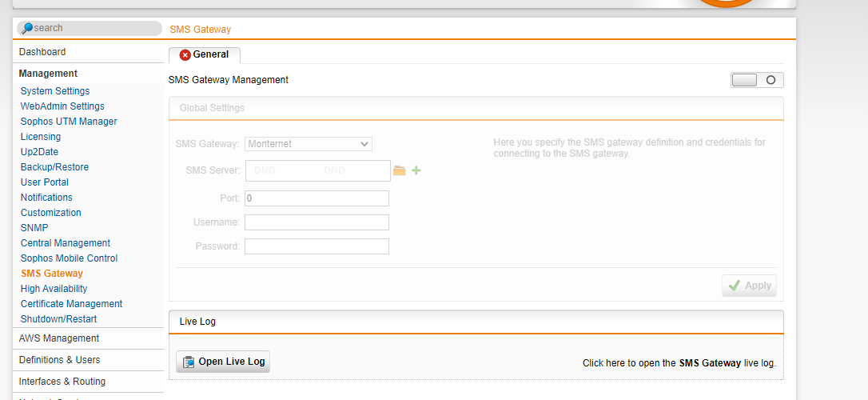Click the SMS Gateway page title
Viewport: 868px width, 400px height.
(201, 30)
